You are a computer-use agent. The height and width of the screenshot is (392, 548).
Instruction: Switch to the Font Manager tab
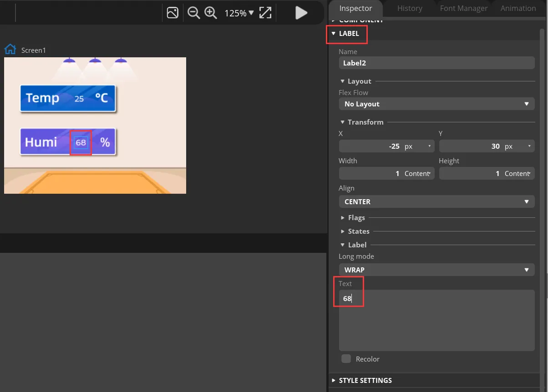pos(463,8)
